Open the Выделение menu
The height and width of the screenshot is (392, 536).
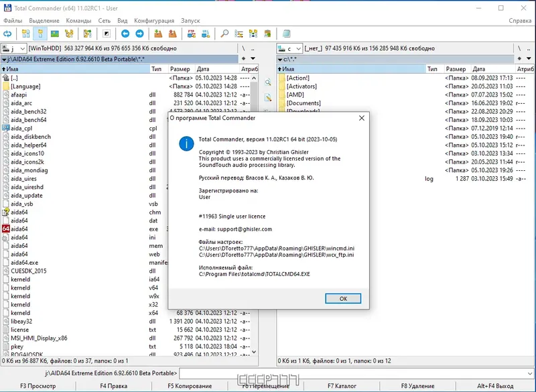coord(44,21)
